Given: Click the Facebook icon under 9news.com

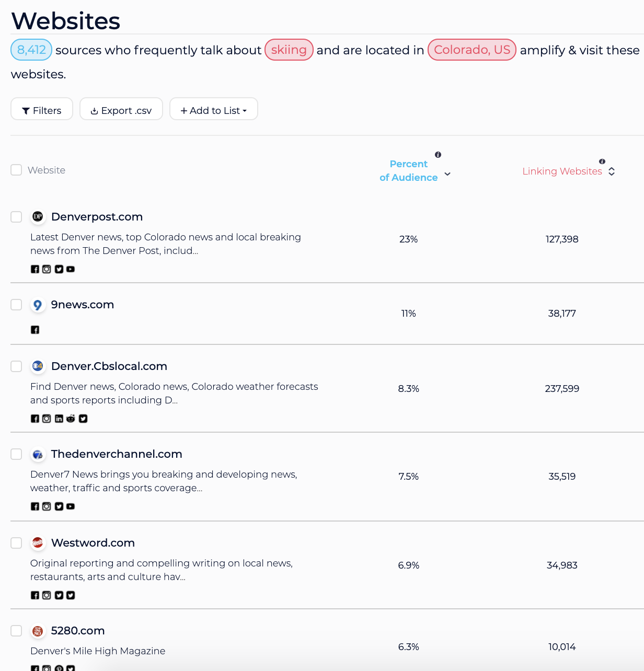Looking at the screenshot, I should pos(35,330).
